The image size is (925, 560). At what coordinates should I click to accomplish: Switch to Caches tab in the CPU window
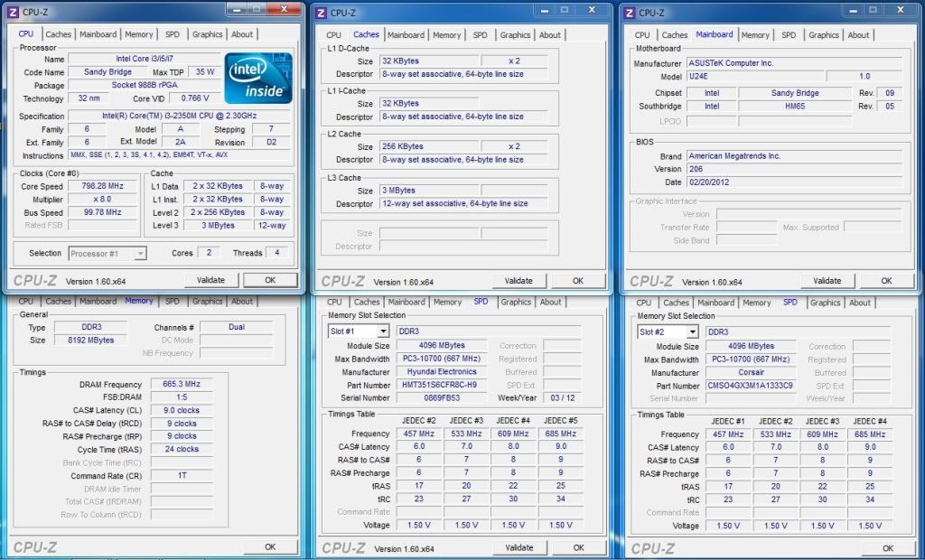click(x=59, y=34)
